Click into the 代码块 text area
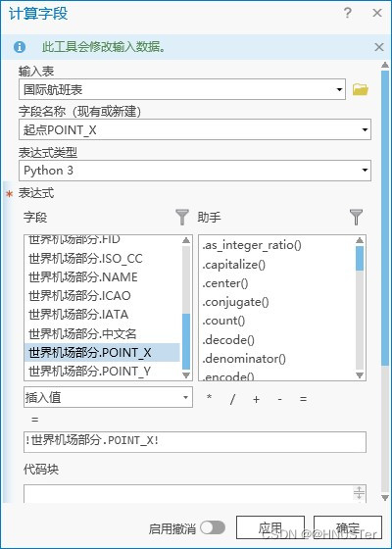392x549 pixels. click(x=195, y=494)
